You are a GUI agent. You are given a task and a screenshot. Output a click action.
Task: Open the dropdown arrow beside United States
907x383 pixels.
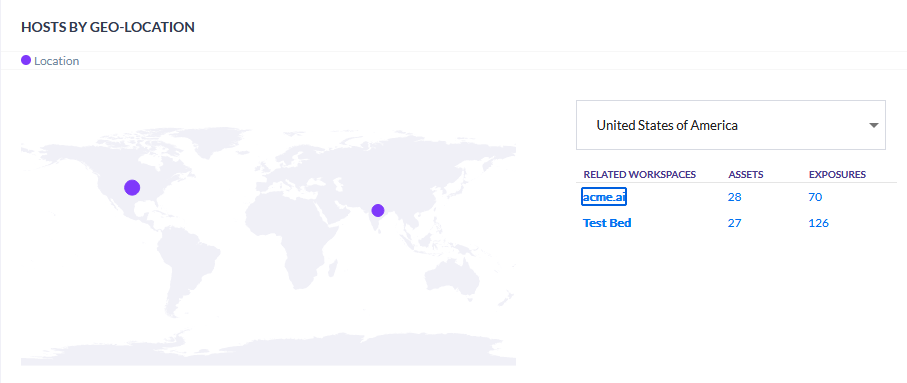coord(874,125)
